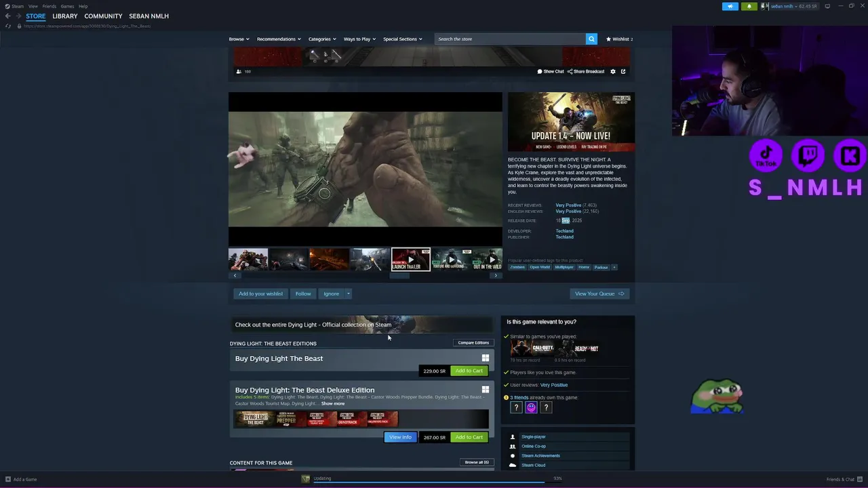Add more tags with plus button
Screen dimensions: 868x488
(614, 267)
